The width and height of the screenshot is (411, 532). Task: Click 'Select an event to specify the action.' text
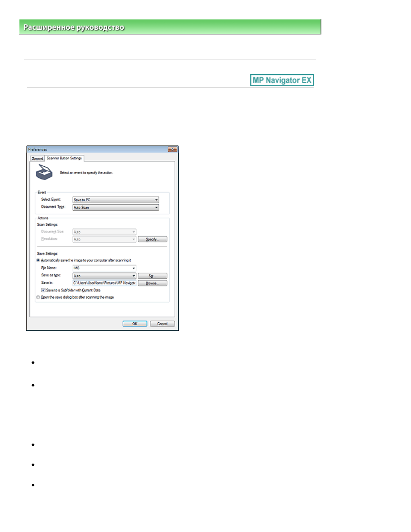pos(87,173)
